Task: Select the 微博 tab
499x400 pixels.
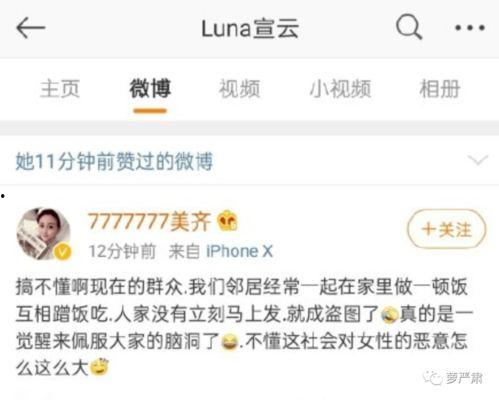Action: tap(150, 89)
